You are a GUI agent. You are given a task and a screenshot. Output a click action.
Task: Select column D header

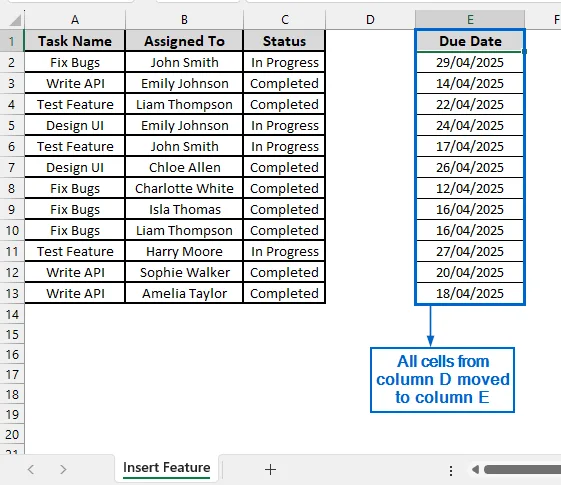[370, 20]
